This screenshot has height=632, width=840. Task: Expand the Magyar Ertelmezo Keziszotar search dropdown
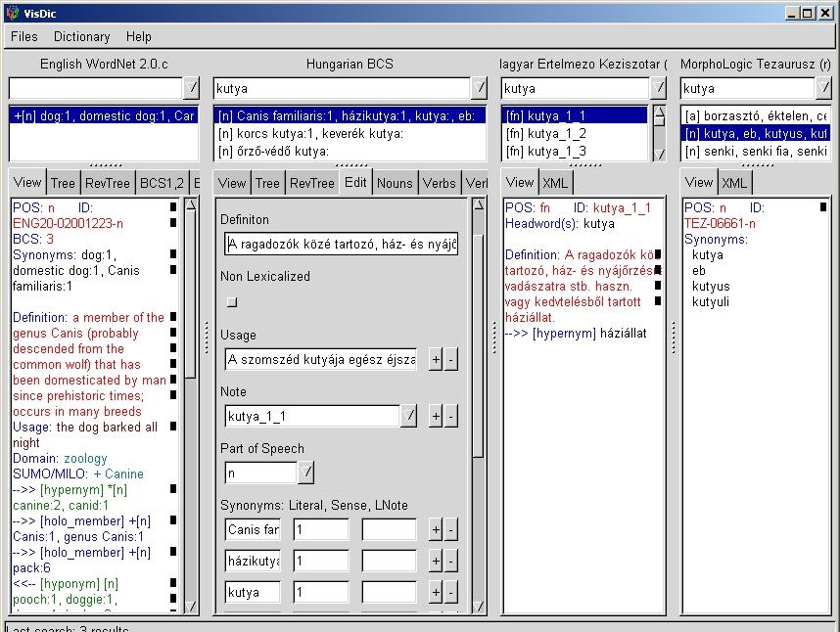658,88
